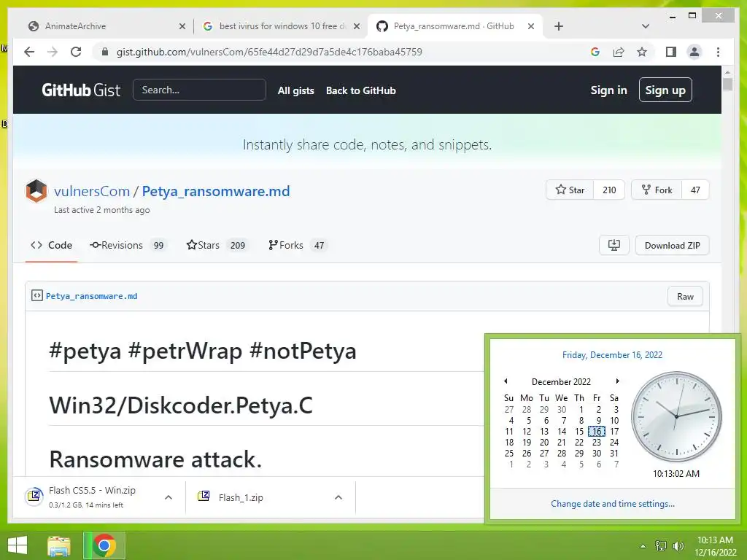Open the Flash_1.zip download item
The image size is (747, 560).
(241, 497)
